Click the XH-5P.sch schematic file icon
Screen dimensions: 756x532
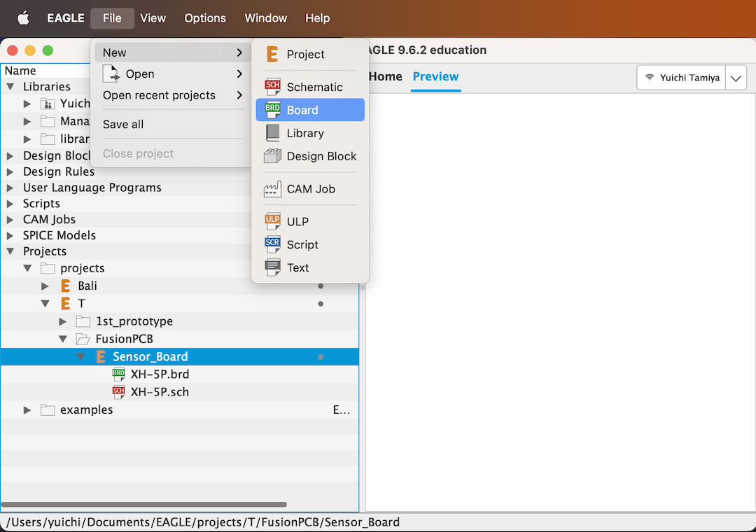(x=118, y=391)
